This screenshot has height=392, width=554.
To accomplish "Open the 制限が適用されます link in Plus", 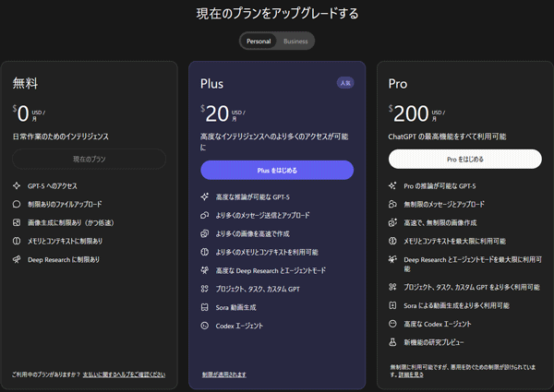I will point(224,374).
